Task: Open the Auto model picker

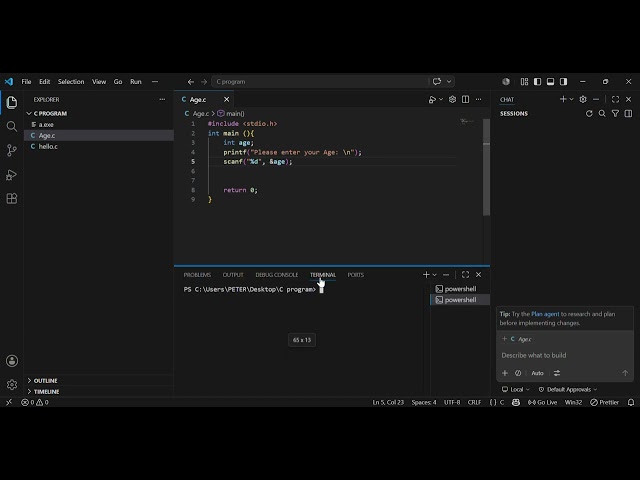Action: click(x=538, y=373)
